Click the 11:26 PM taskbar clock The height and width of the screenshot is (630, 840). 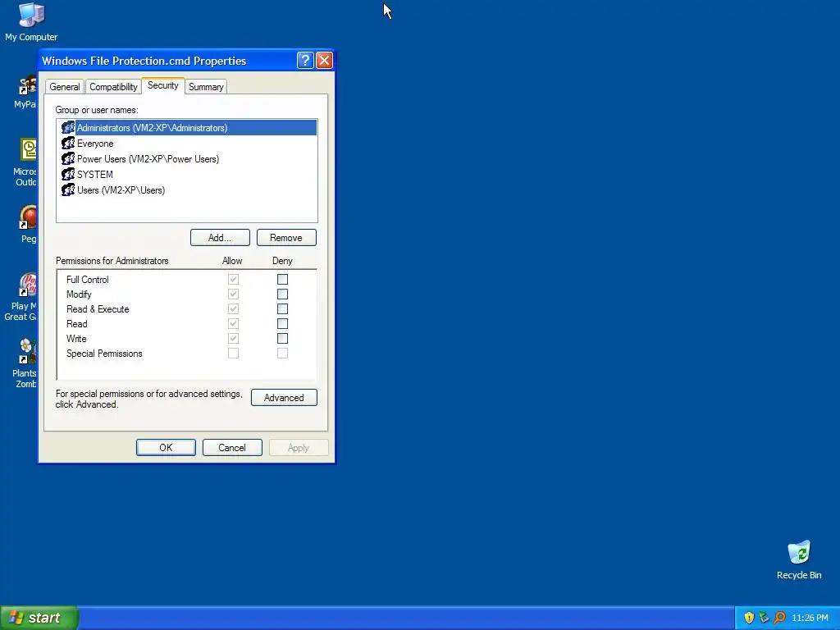pyautogui.click(x=810, y=619)
